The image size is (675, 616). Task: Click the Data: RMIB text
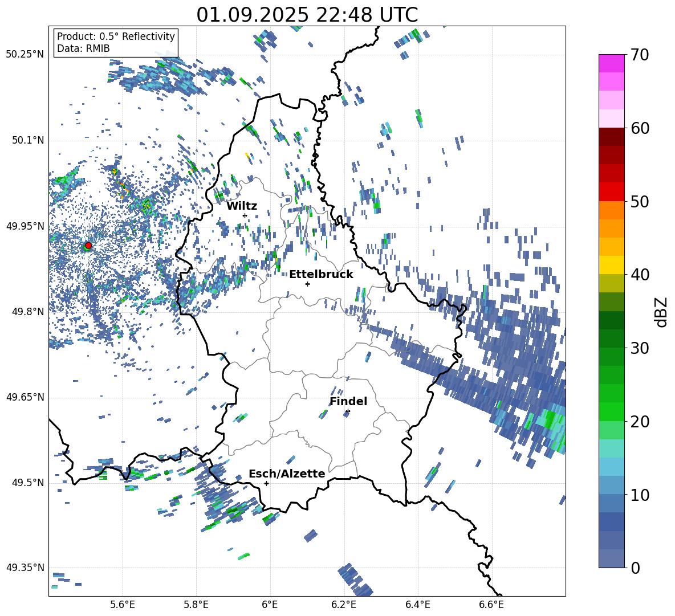[83, 48]
